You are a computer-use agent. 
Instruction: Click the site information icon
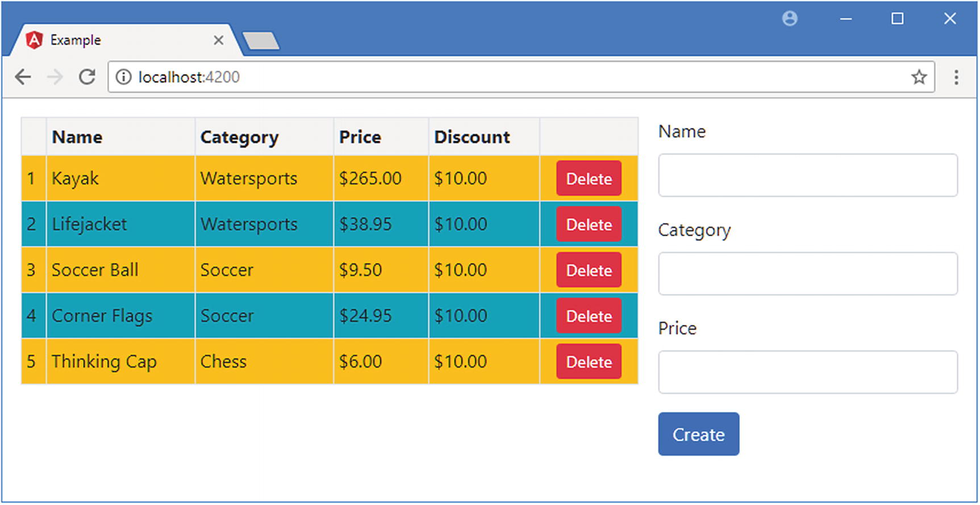coord(123,77)
